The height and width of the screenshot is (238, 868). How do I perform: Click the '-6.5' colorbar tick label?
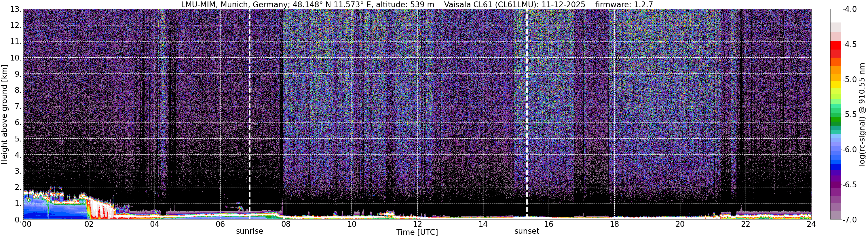[x=849, y=185]
